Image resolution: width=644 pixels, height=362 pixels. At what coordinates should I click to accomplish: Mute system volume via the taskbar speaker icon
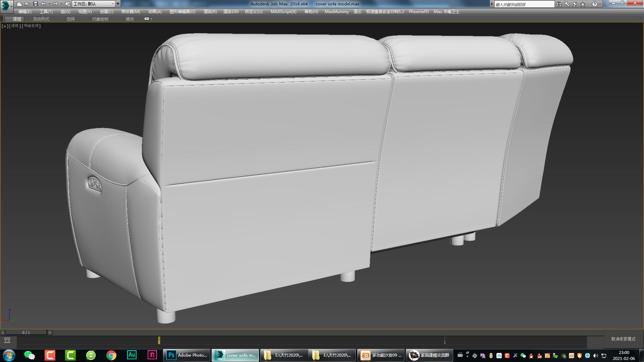pos(595,356)
